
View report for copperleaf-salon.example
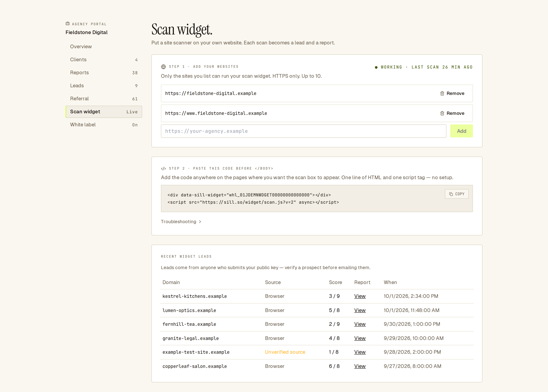point(360,366)
